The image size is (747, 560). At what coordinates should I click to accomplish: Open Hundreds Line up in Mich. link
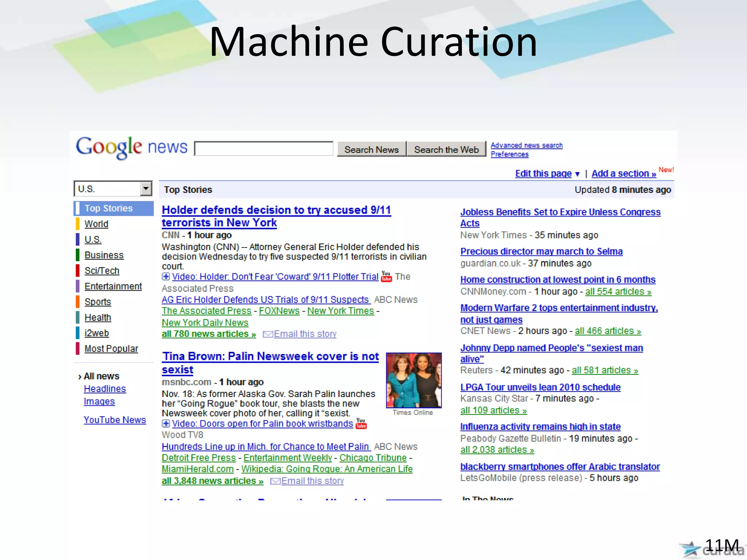pos(266,447)
